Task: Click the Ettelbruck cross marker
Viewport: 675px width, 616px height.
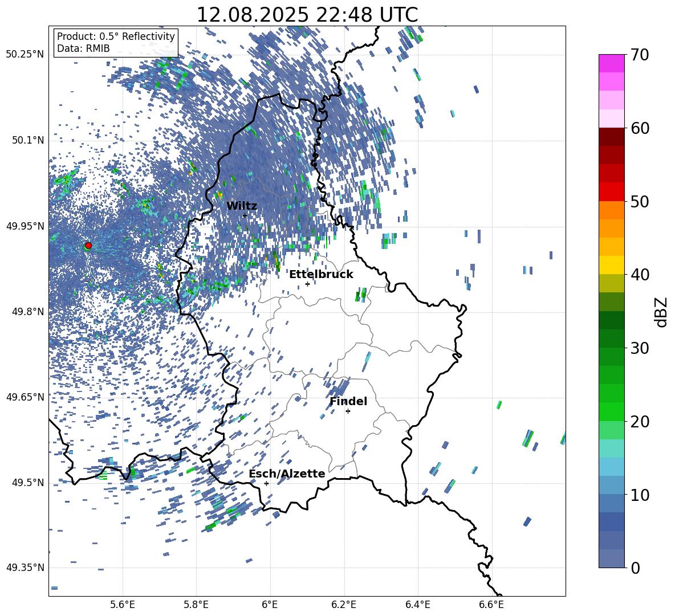Action: pos(307,284)
